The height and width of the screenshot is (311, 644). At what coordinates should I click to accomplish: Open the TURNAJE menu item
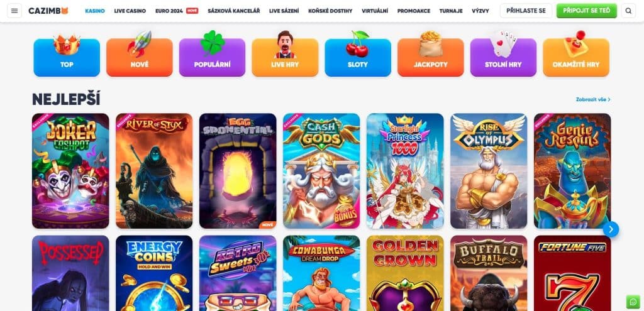point(450,11)
